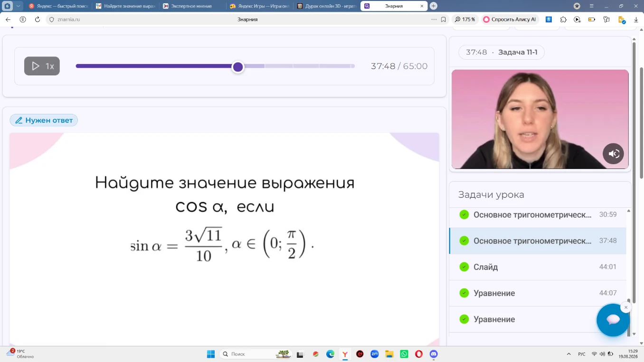Open the password manager key icon

[606, 19]
